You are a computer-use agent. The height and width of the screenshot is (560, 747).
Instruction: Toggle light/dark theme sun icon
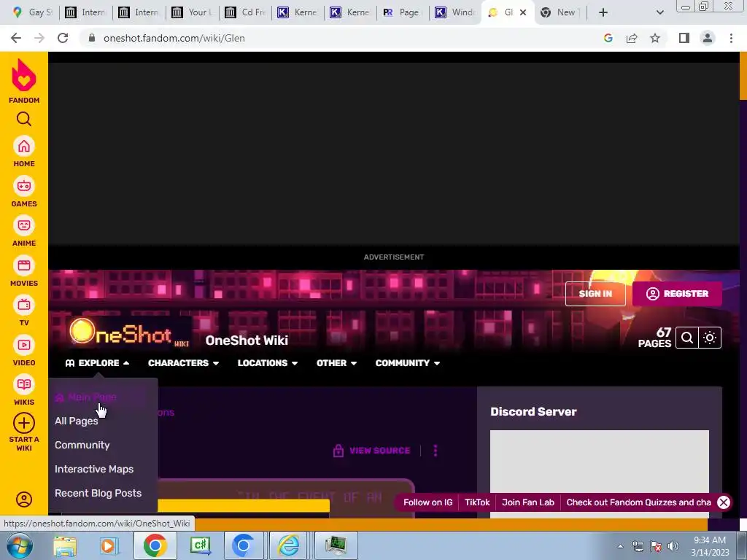click(x=710, y=338)
